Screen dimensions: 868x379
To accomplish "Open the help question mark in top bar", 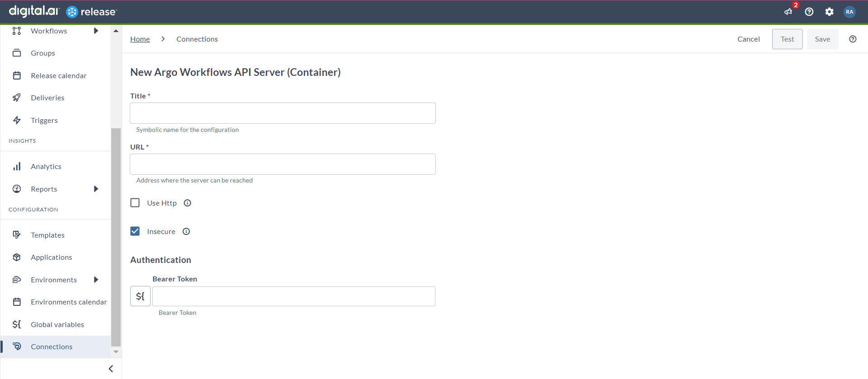I will [x=809, y=12].
